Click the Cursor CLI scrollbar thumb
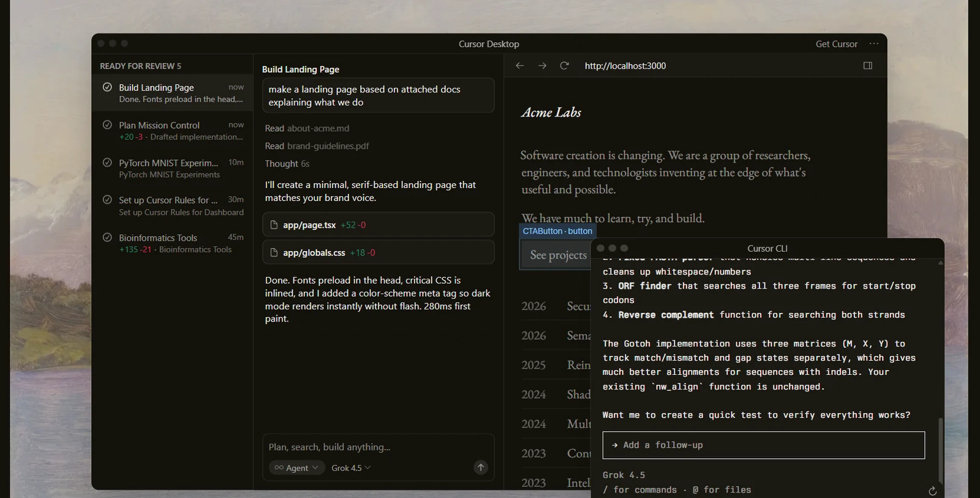 pos(941,451)
